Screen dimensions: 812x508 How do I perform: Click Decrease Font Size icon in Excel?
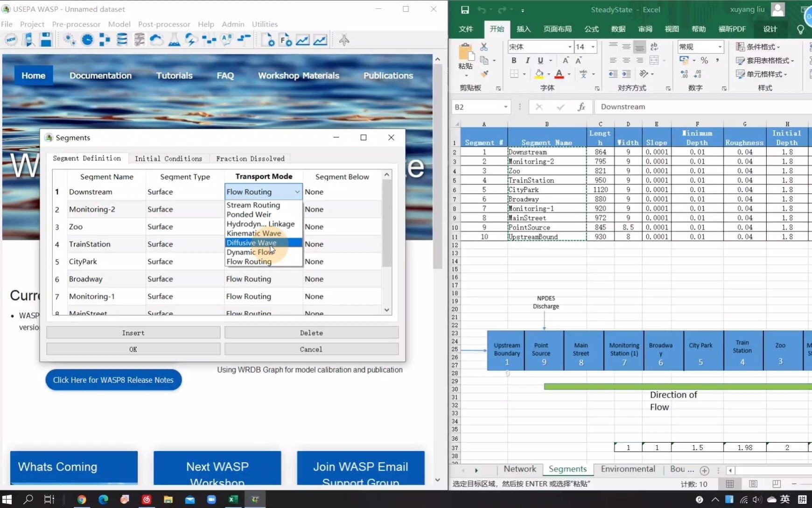579,60
